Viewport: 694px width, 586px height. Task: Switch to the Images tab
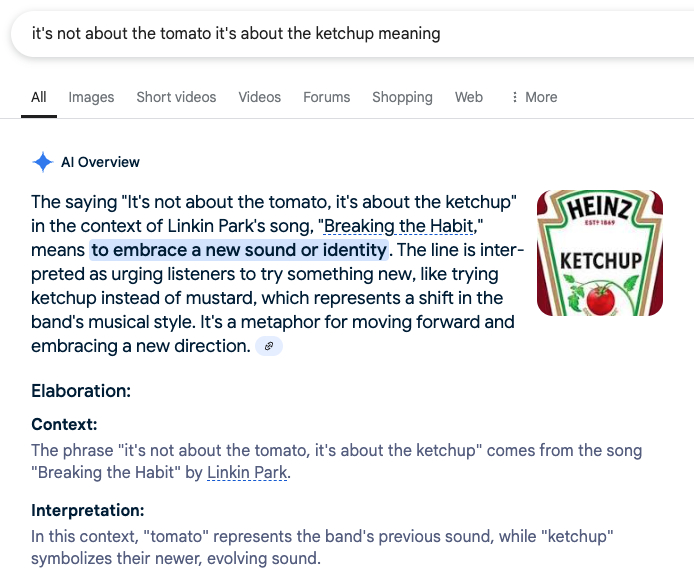(x=91, y=97)
